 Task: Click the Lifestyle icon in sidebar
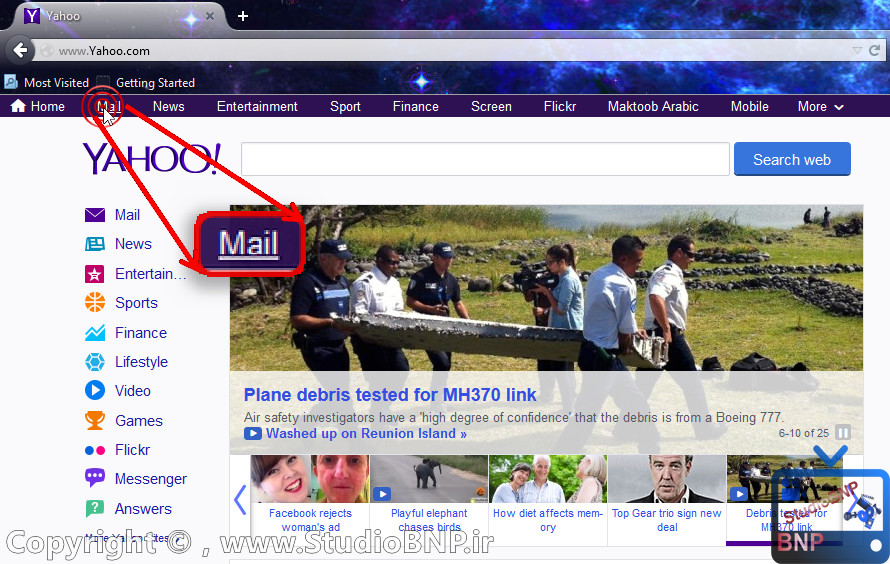click(95, 361)
